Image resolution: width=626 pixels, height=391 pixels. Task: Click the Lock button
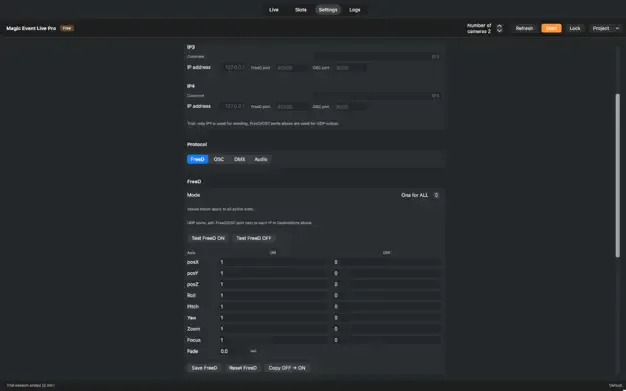point(575,28)
